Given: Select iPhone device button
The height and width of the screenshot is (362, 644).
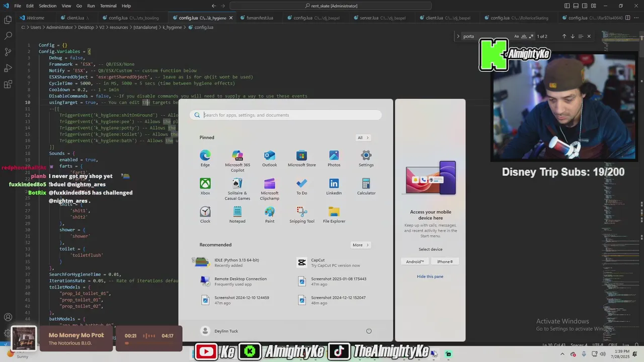Looking at the screenshot, I should coord(445,261).
